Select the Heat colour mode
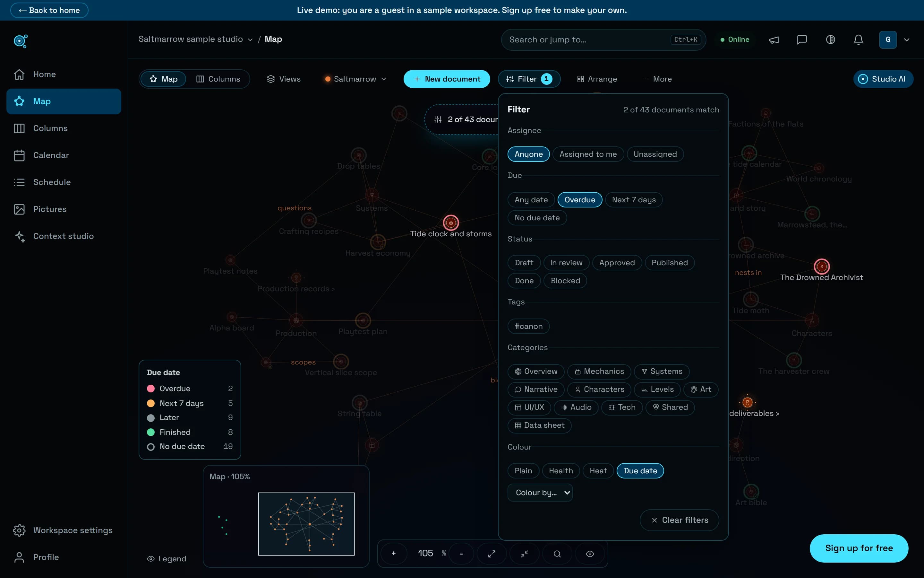 point(598,470)
